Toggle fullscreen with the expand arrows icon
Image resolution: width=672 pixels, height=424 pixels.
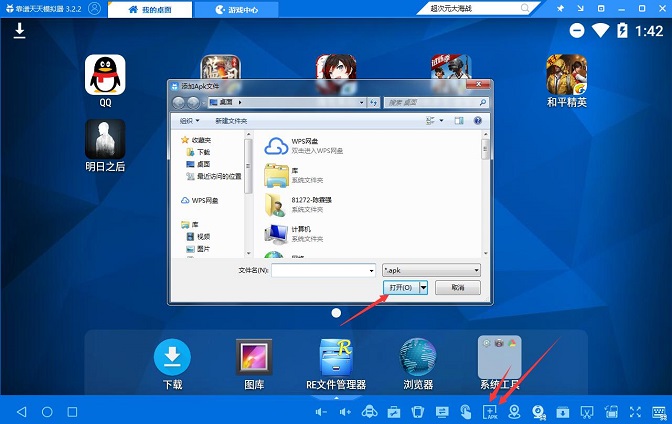(x=635, y=412)
